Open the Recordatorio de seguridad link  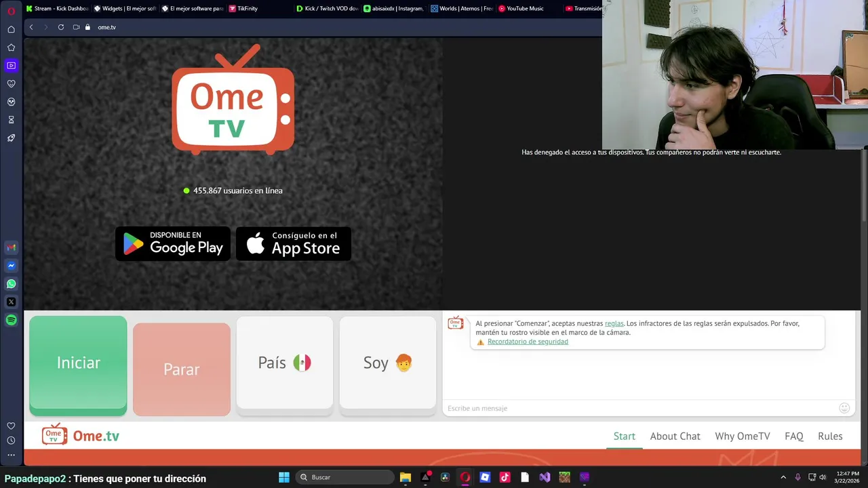[528, 342]
